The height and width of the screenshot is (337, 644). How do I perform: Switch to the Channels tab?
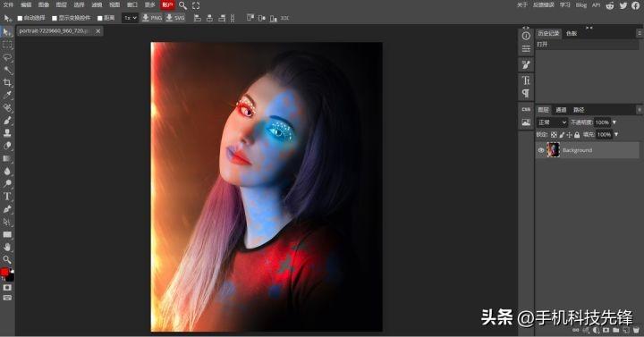click(561, 110)
